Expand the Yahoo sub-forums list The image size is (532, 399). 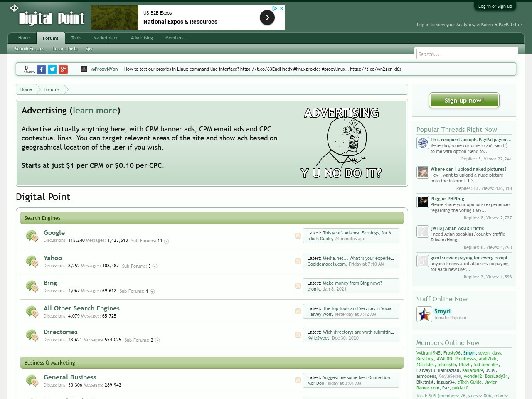(x=154, y=266)
